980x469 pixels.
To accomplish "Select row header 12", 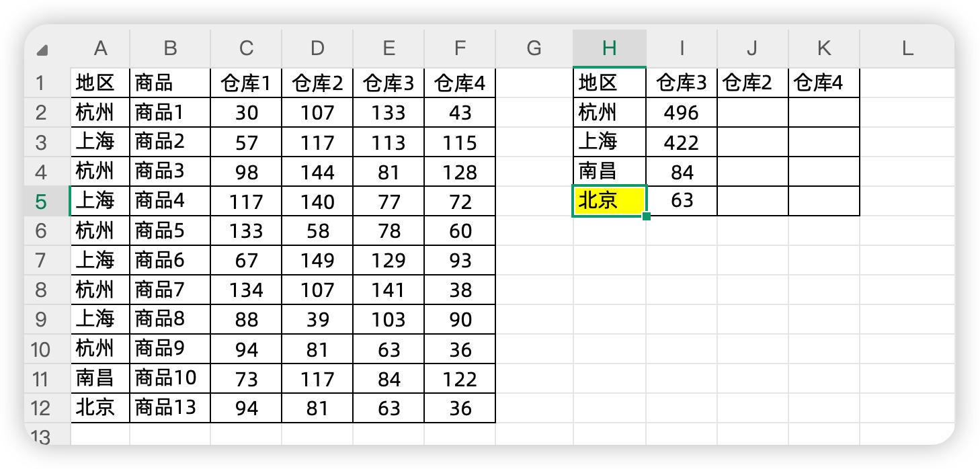I will pos(42,409).
